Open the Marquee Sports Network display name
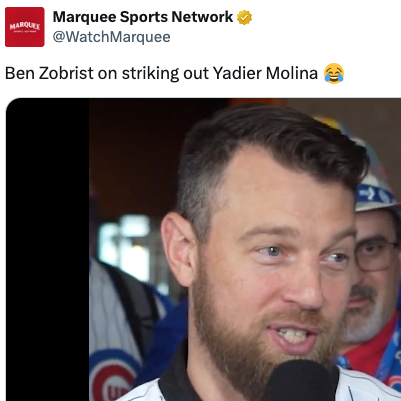Viewport: 401px width, 401px height. tap(143, 17)
